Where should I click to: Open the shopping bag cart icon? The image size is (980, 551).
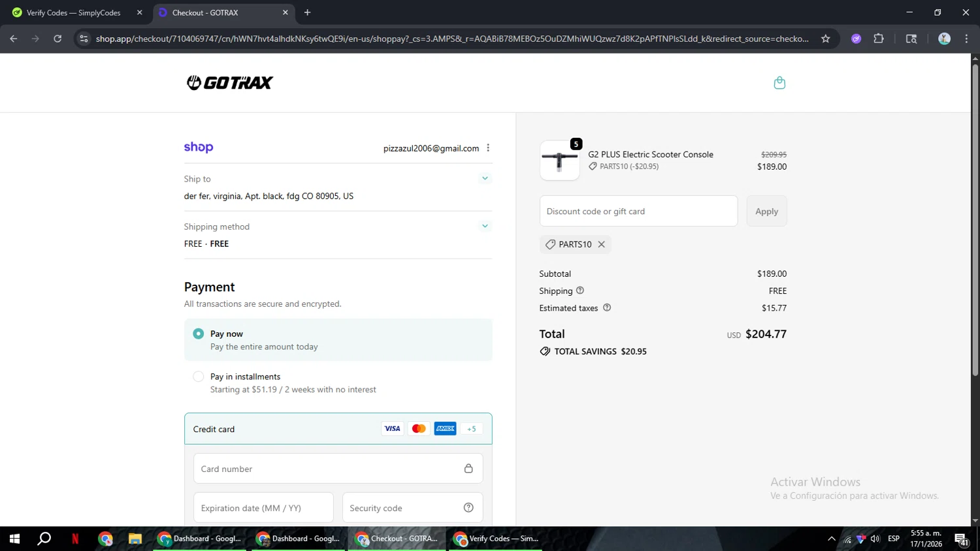coord(779,83)
